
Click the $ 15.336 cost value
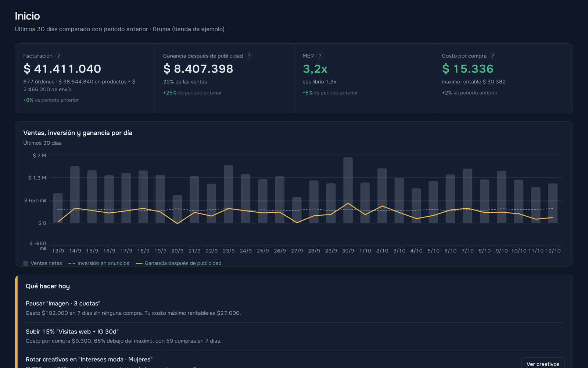coord(468,69)
